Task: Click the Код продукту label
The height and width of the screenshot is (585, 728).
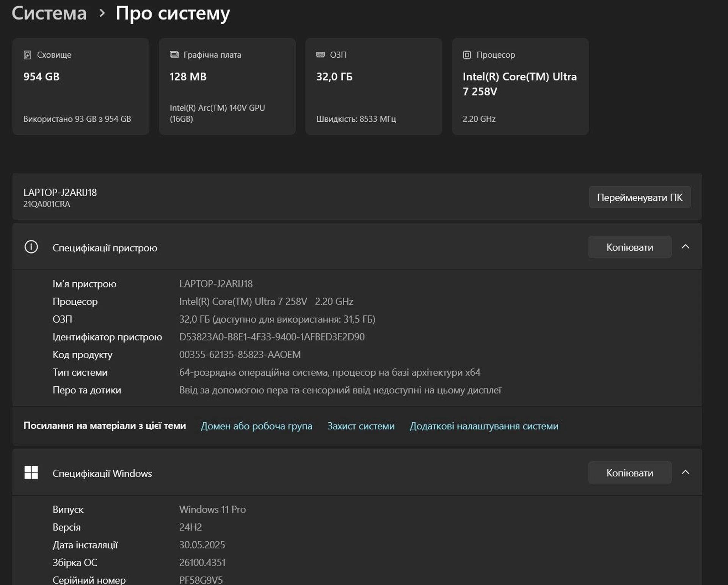Action: pos(82,355)
